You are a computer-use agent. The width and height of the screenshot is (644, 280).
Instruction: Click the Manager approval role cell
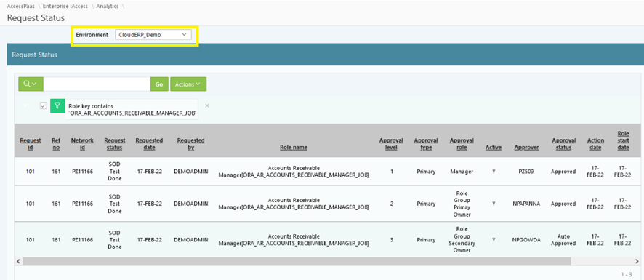pyautogui.click(x=462, y=172)
